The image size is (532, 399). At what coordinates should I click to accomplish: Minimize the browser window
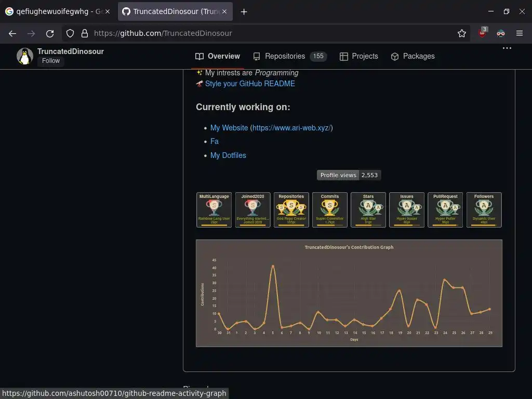(491, 11)
